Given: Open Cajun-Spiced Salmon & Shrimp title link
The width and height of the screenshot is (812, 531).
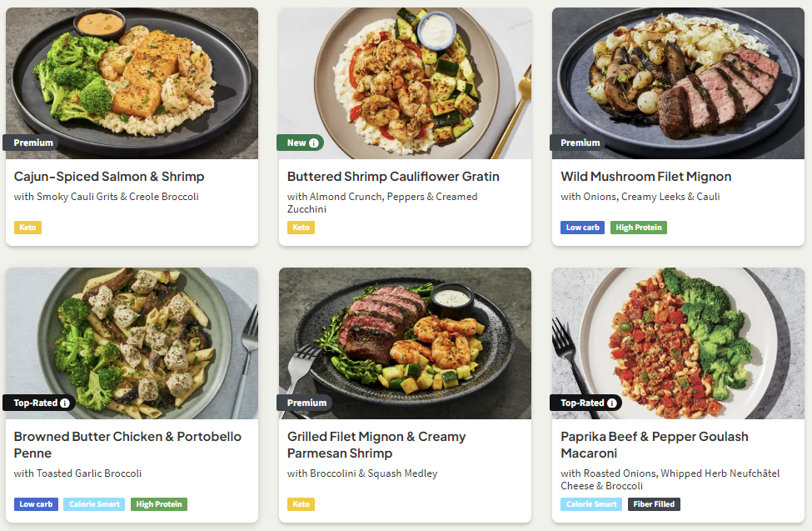Looking at the screenshot, I should point(109,177).
